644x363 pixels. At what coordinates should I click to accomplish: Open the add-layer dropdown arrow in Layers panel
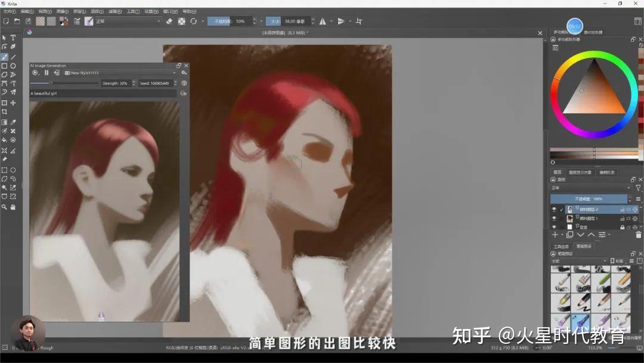pos(562,235)
